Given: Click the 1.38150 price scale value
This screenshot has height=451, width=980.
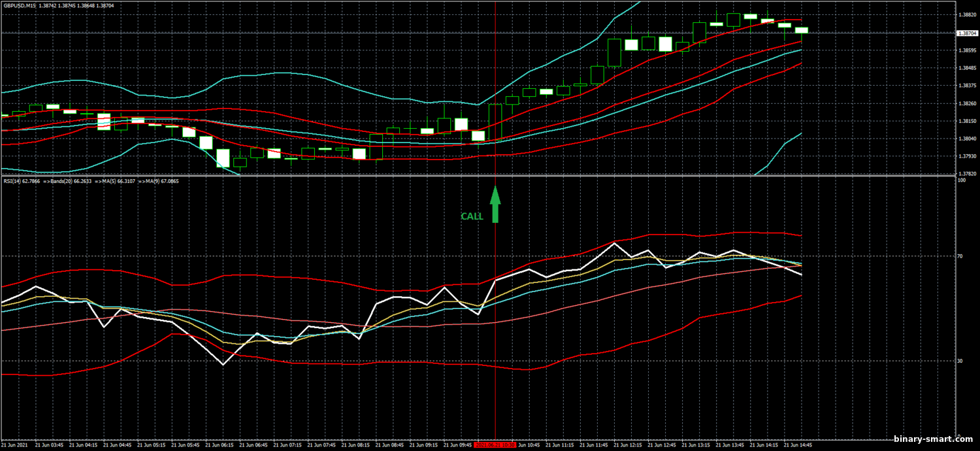Looking at the screenshot, I should click(x=967, y=121).
